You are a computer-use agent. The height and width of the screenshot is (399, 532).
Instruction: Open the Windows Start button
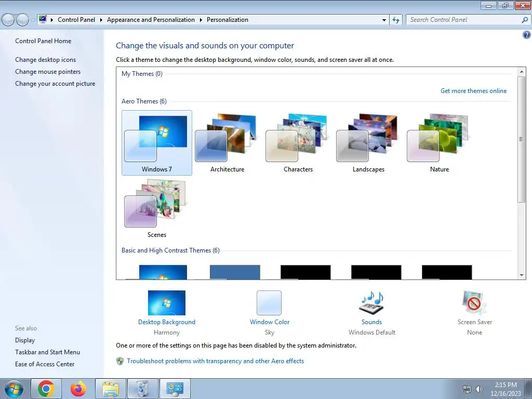coord(14,389)
